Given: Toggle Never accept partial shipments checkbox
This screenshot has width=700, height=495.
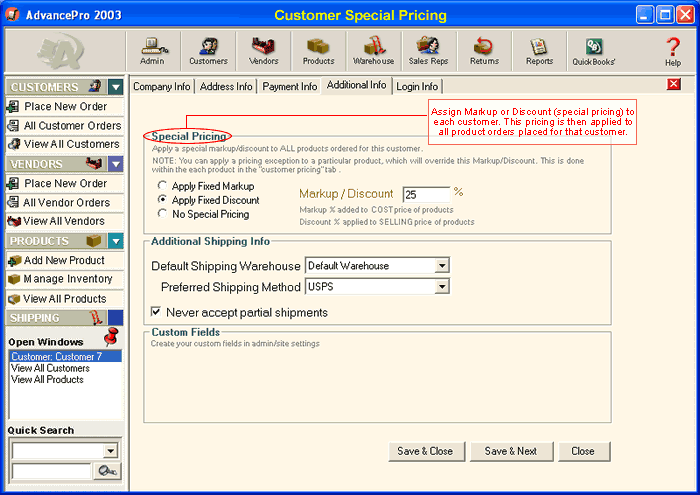Looking at the screenshot, I should [x=156, y=312].
